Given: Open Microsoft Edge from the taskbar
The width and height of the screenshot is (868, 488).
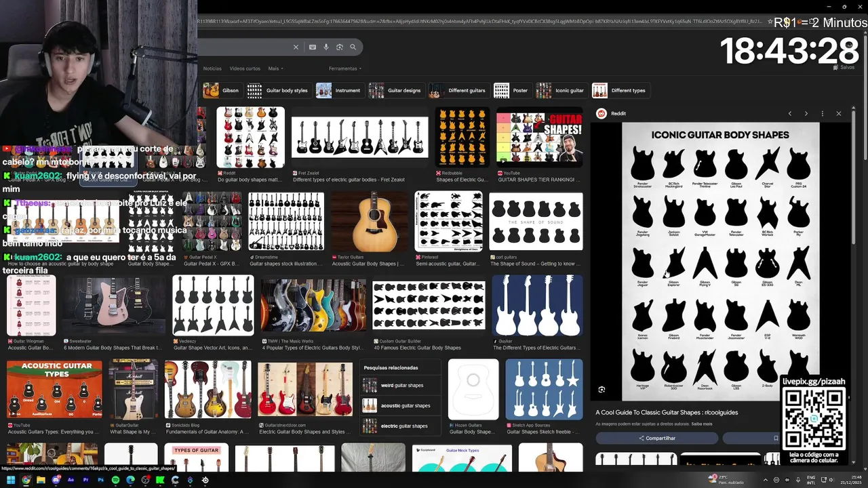Looking at the screenshot, I should point(130,480).
